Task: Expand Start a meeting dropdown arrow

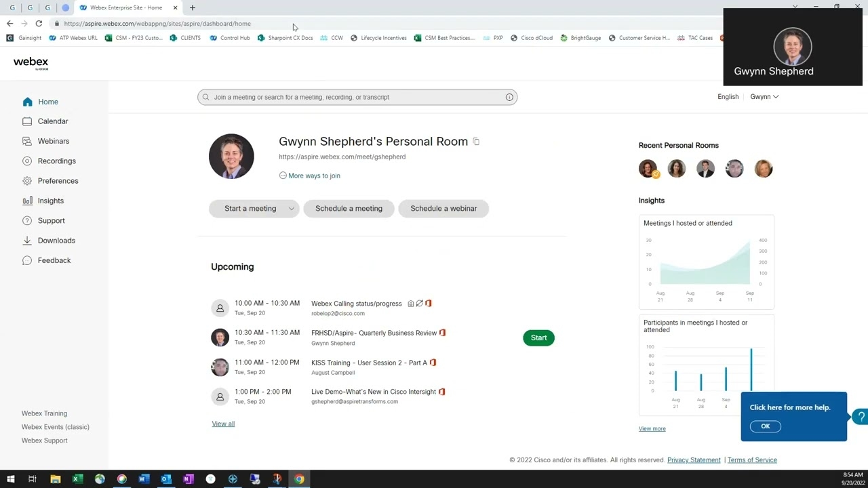Action: (x=291, y=209)
